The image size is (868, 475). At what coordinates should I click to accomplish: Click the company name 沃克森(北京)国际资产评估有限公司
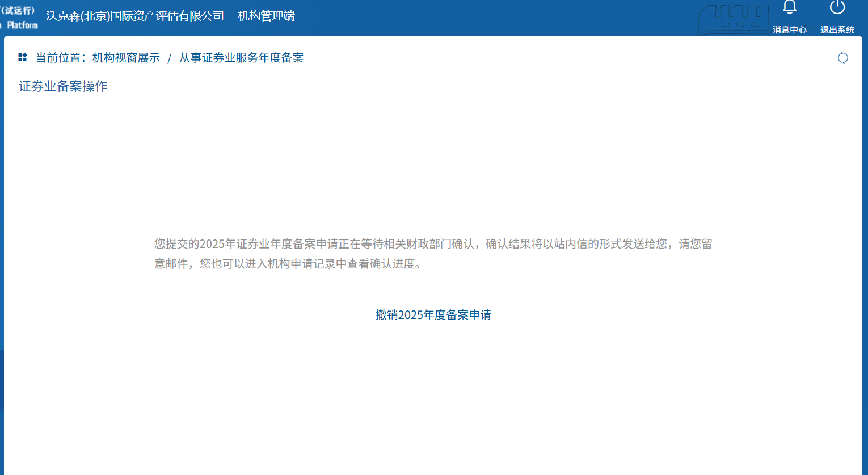pos(135,16)
